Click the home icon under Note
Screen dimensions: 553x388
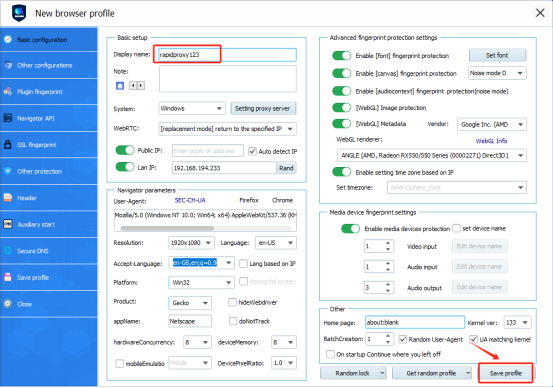[x=120, y=86]
